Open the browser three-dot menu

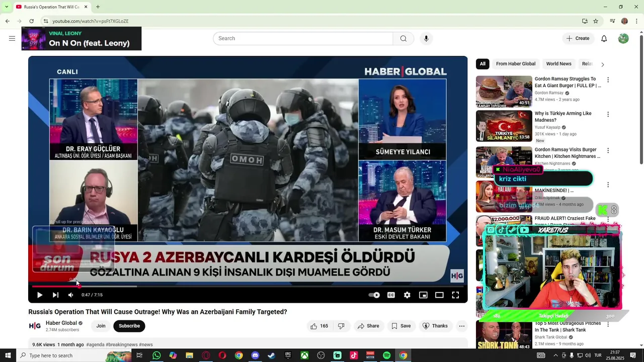tap(636, 21)
